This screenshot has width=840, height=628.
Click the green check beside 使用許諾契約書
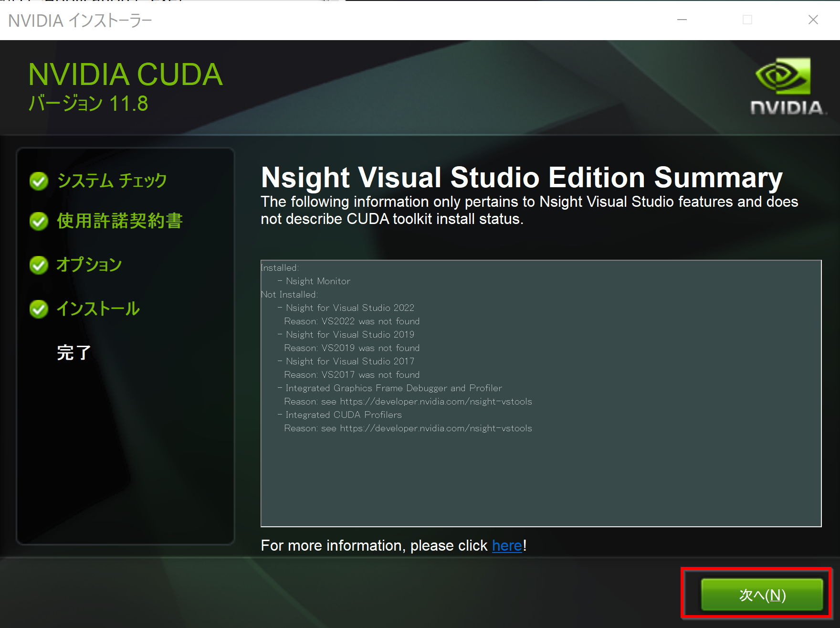[x=39, y=221]
